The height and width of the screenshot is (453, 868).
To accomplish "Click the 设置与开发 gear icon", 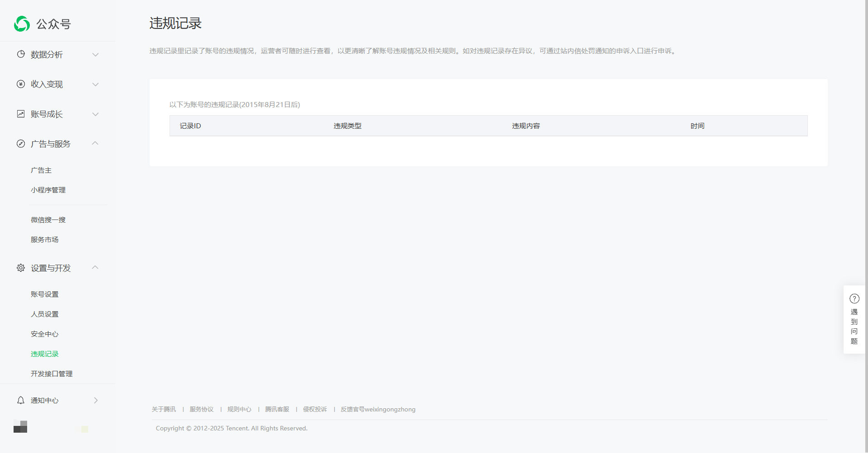I will (x=21, y=268).
